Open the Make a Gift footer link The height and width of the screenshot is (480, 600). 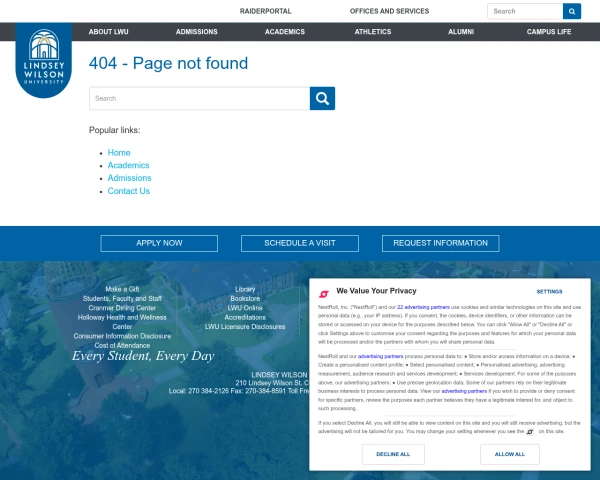(x=122, y=289)
